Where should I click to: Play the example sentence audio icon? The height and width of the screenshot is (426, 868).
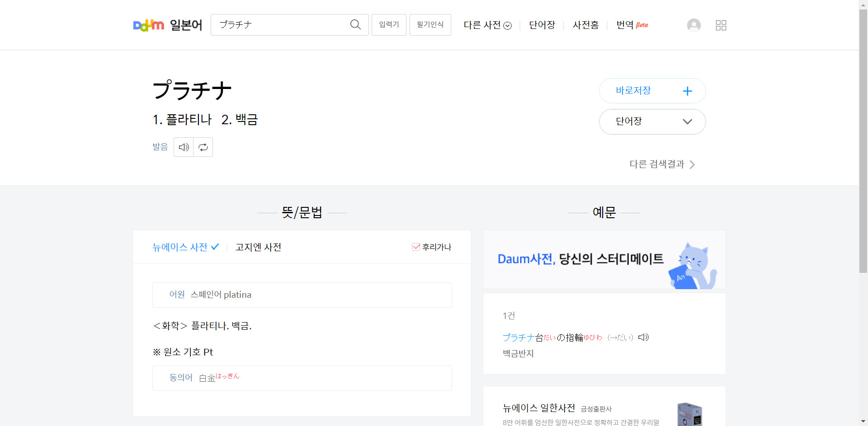click(x=643, y=337)
